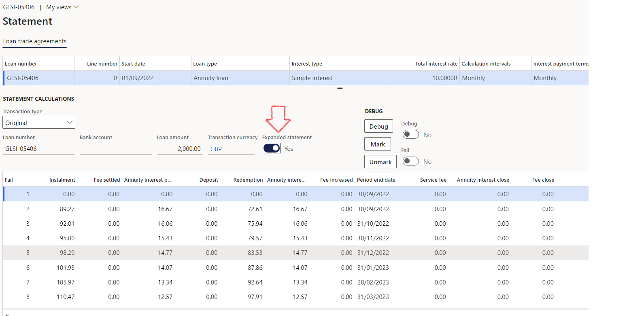The height and width of the screenshot is (316, 644).
Task: Click the 10.00000 interest rate cell
Action: point(423,78)
